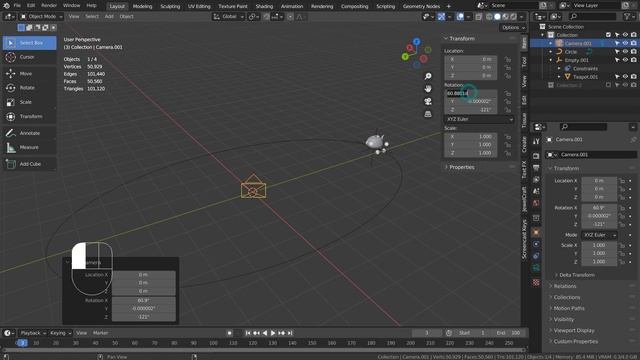Enable Collection 2 checkbox in outliner
Screen dimensions: 640x360
click(x=608, y=85)
